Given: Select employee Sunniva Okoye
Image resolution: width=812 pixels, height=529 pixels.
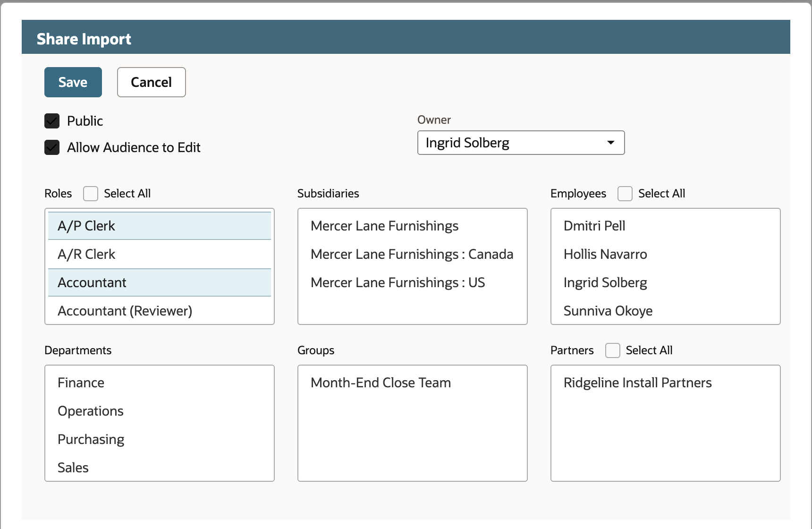Looking at the screenshot, I should point(666,311).
